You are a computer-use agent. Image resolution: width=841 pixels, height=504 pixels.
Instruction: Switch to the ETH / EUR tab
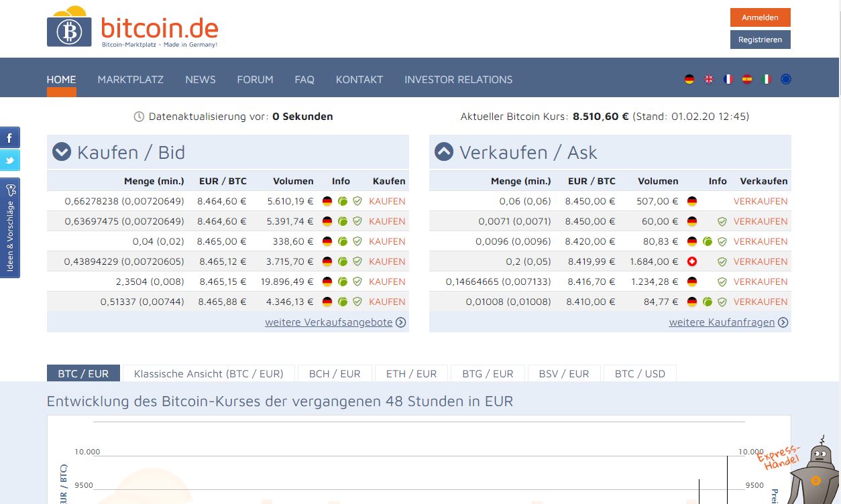[x=411, y=373]
